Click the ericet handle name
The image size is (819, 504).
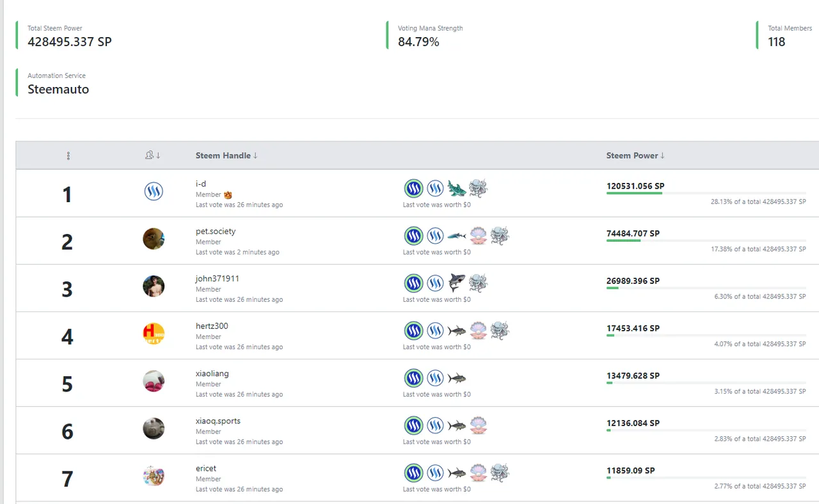coord(206,468)
